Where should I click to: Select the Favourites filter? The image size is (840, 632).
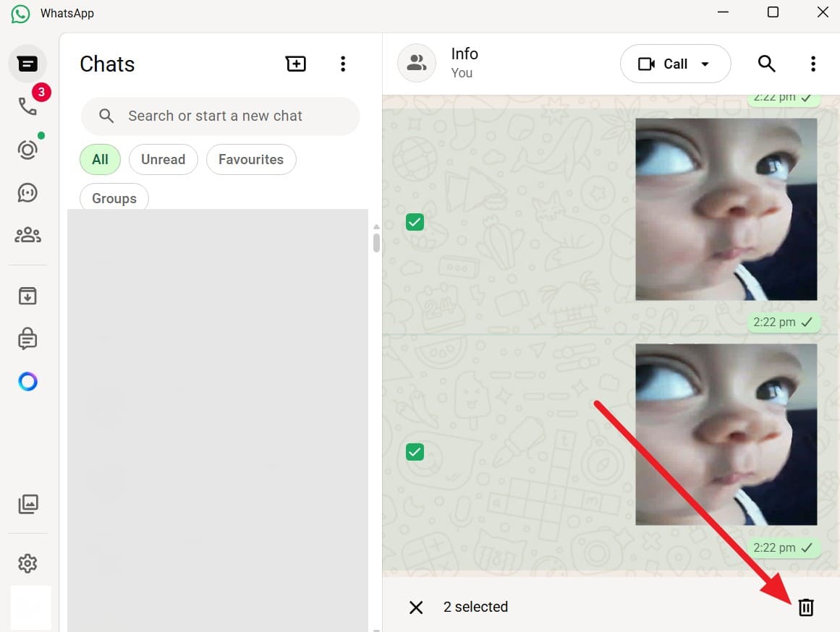[x=251, y=159]
